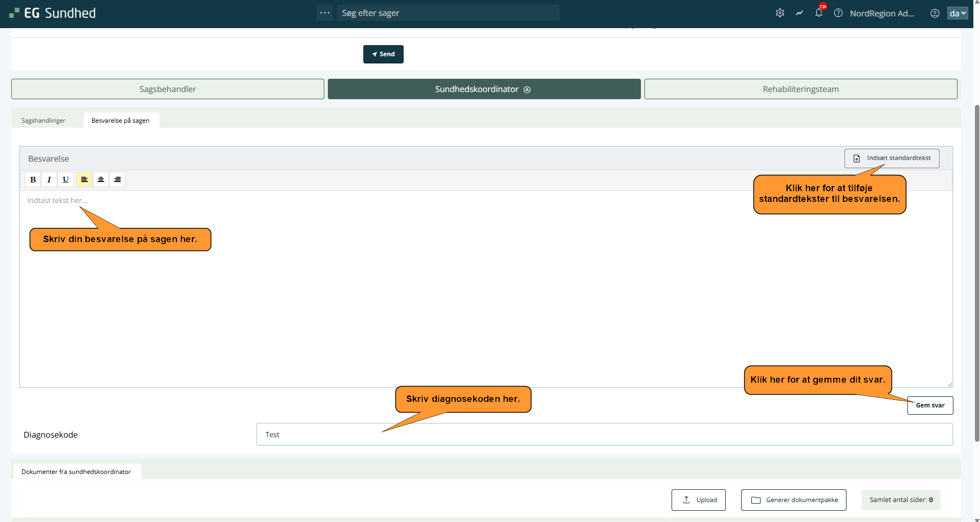The width and height of the screenshot is (980, 522).
Task: Open the language dropdown showing da
Action: [x=957, y=13]
